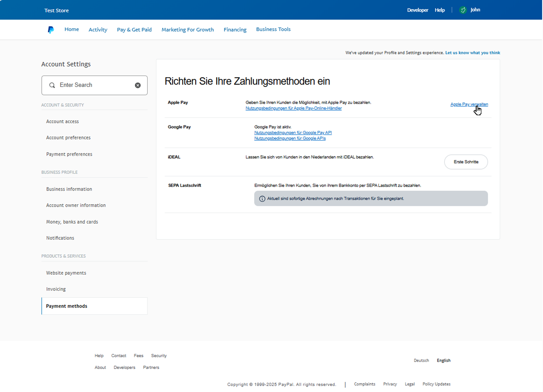Select Website payments in the sidebar
Screen dimensions: 543x392
pos(66,273)
